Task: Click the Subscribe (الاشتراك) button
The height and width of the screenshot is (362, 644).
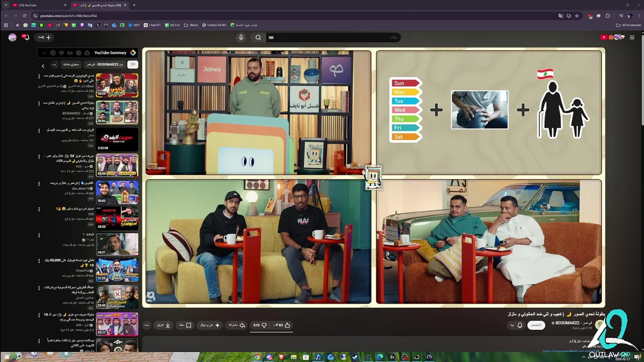Action: [536, 325]
